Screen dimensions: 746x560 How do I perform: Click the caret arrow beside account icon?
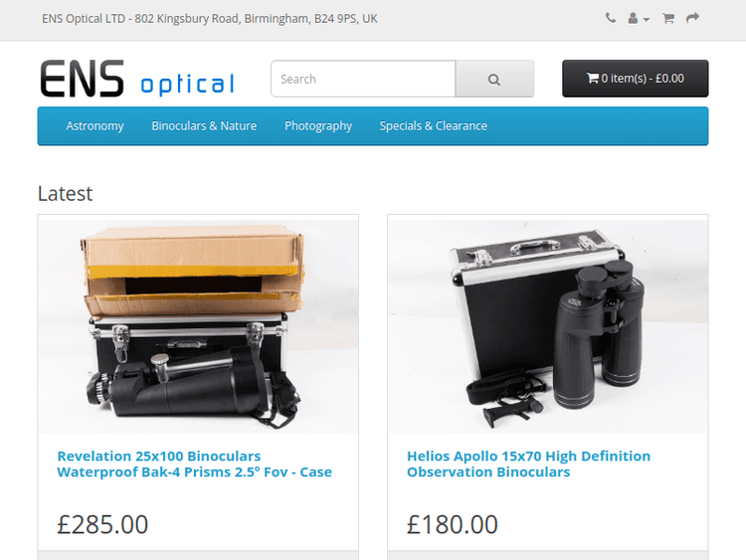coord(647,20)
